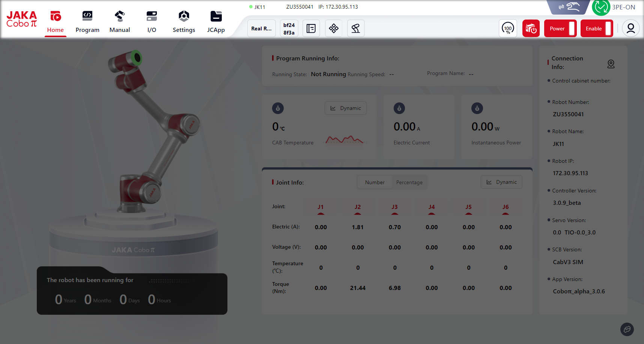Click the hand control switch icon
The height and width of the screenshot is (344, 644).
point(569,7)
